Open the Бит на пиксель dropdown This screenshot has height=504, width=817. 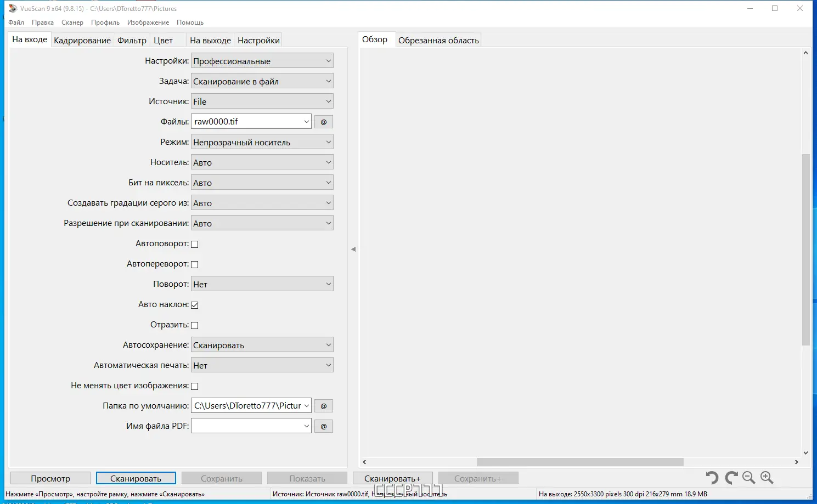point(262,183)
